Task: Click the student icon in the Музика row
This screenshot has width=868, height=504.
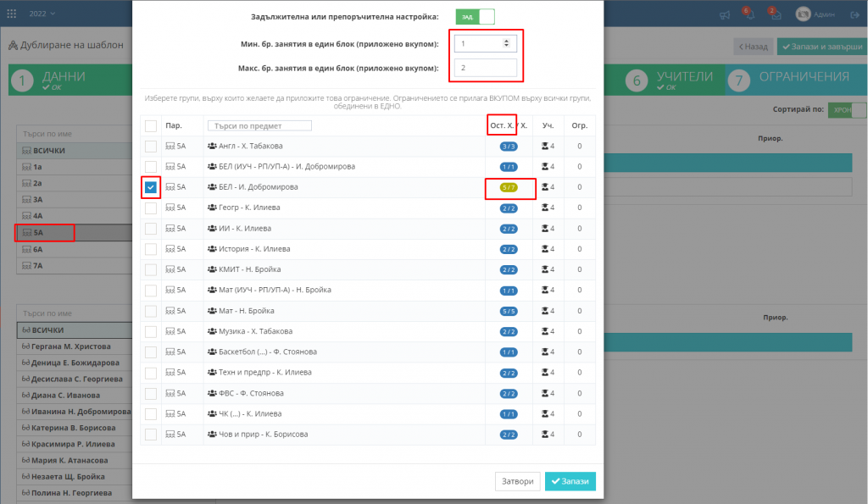Action: point(547,331)
